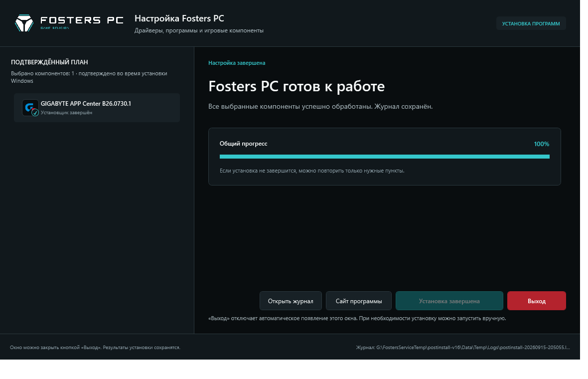Click the Выбрано компонентов: 1 text
The image size is (588, 379).
[x=42, y=73]
